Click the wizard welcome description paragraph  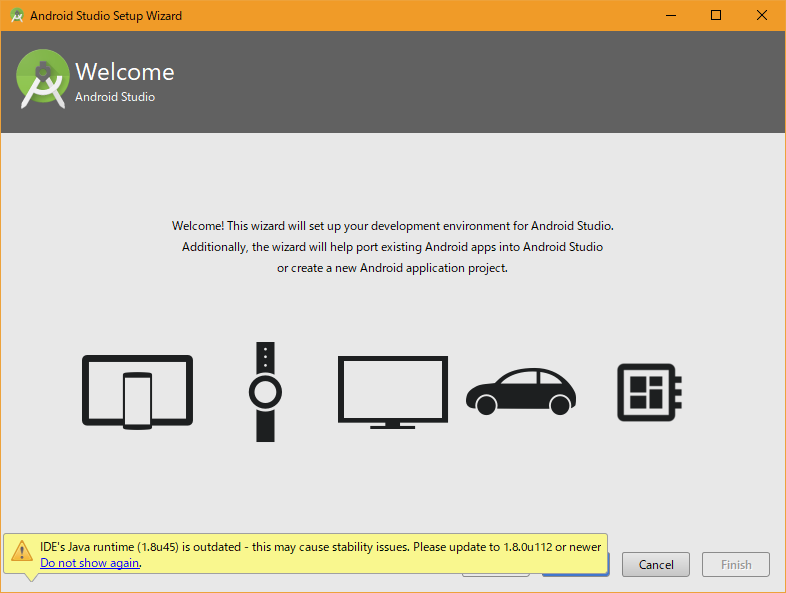pyautogui.click(x=392, y=247)
